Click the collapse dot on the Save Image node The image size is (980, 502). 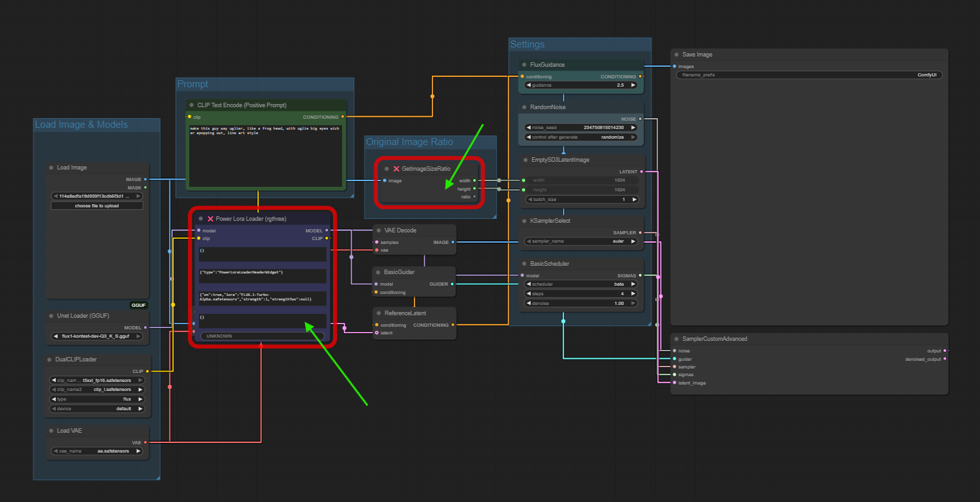(676, 54)
